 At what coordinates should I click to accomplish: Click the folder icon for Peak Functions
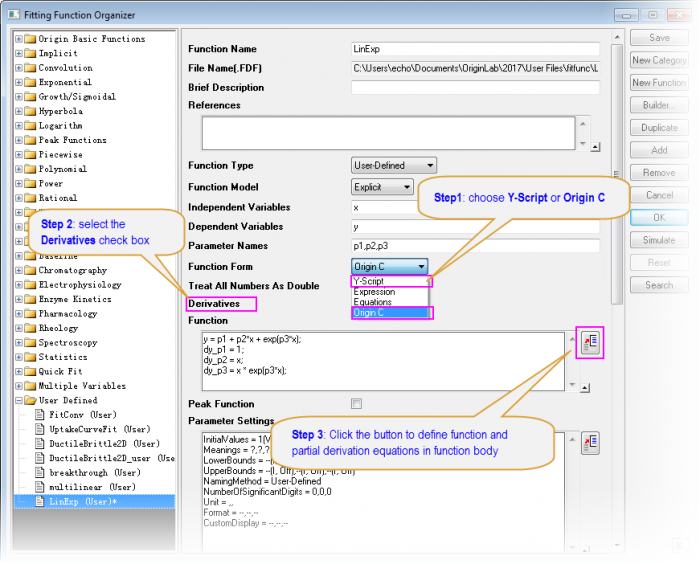(29, 140)
